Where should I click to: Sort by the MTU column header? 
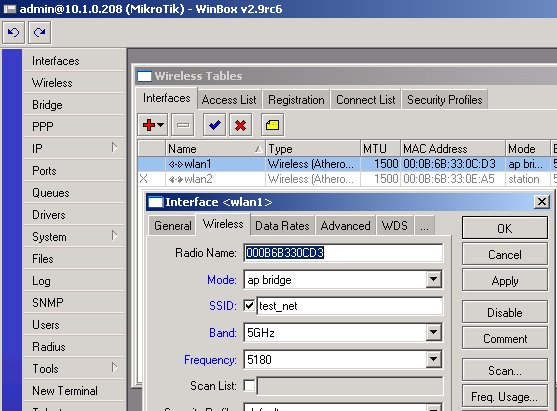tap(380, 148)
